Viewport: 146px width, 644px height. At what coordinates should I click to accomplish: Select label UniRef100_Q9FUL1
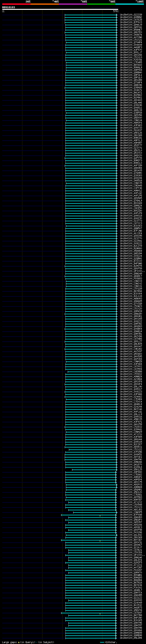pyautogui.click(x=131, y=75)
